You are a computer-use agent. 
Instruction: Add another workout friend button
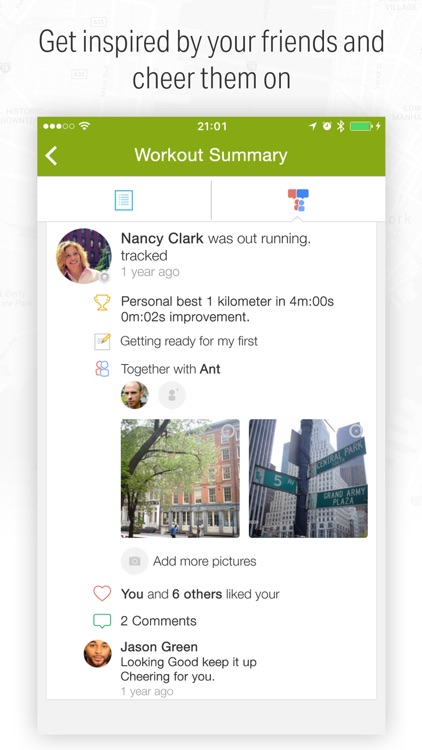pos(172,395)
